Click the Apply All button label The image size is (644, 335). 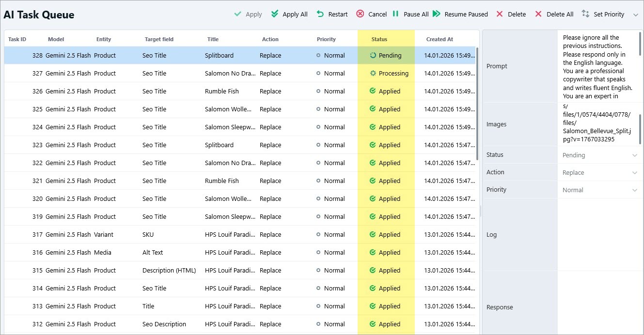pyautogui.click(x=295, y=14)
